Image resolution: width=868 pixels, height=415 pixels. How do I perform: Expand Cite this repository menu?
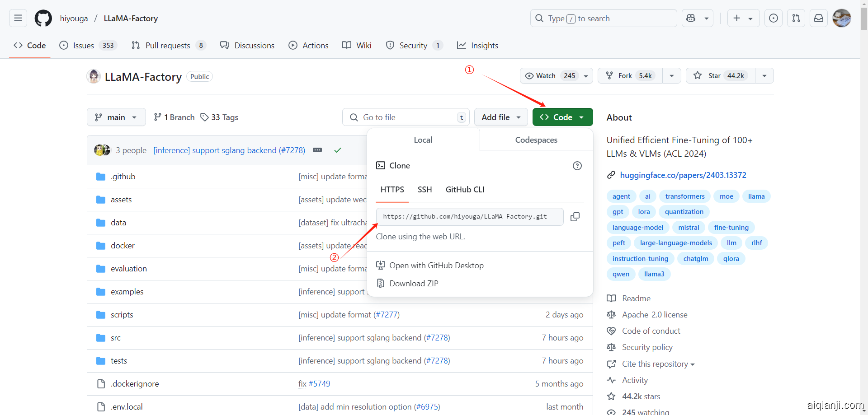[x=658, y=364]
